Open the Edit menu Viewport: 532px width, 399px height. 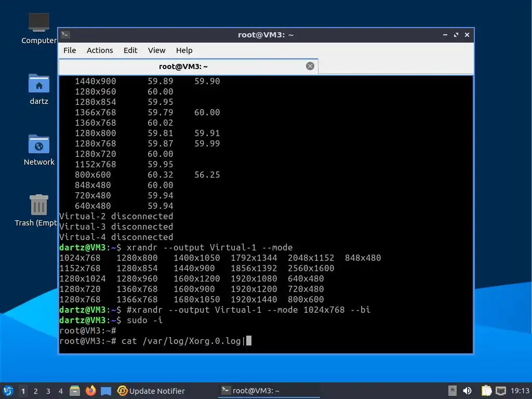click(130, 50)
